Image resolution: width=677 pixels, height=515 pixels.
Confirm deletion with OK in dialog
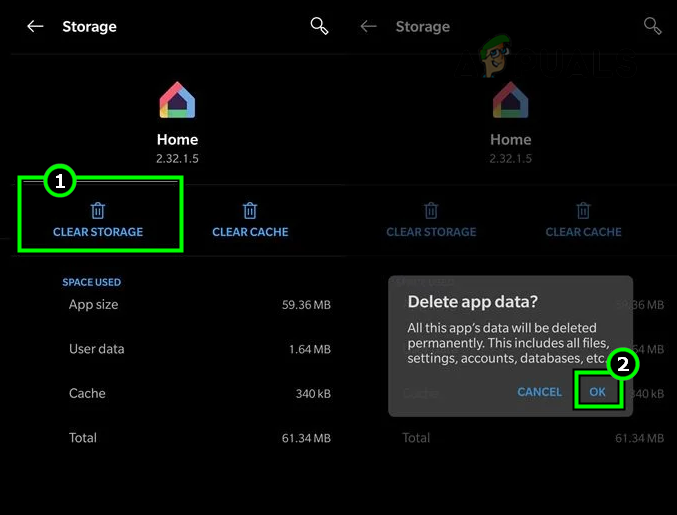598,392
